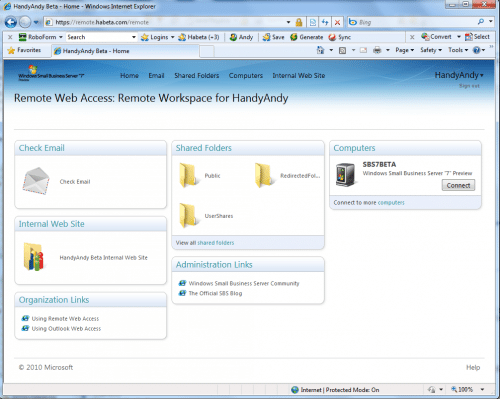Click the browser Forward arrow button
The image size is (500, 399).
click(25, 22)
